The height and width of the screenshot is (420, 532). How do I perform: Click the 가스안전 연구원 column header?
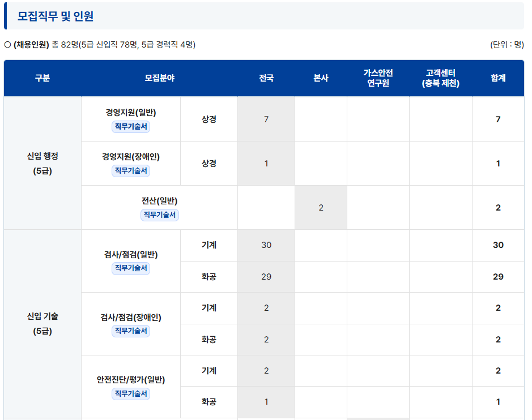[378, 78]
